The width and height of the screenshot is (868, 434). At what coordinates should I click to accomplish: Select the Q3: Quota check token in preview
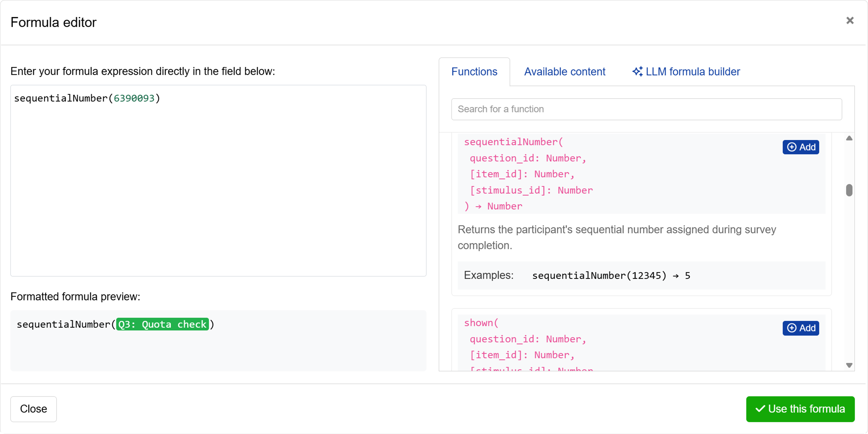coord(162,324)
